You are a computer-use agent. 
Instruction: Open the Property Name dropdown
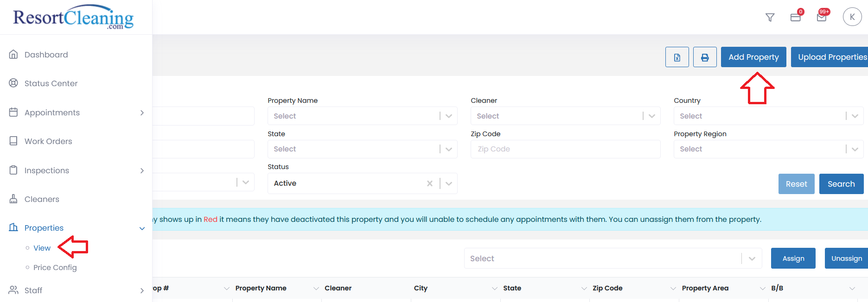tap(362, 116)
